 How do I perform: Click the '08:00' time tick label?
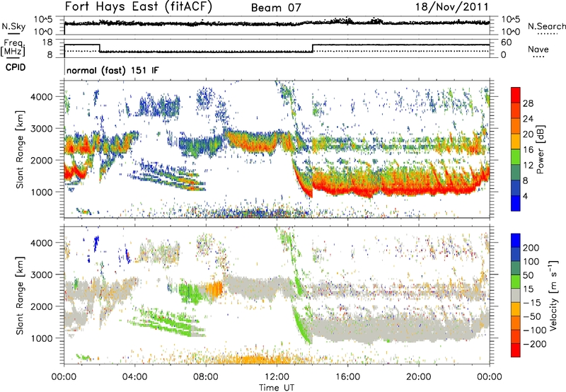click(206, 377)
